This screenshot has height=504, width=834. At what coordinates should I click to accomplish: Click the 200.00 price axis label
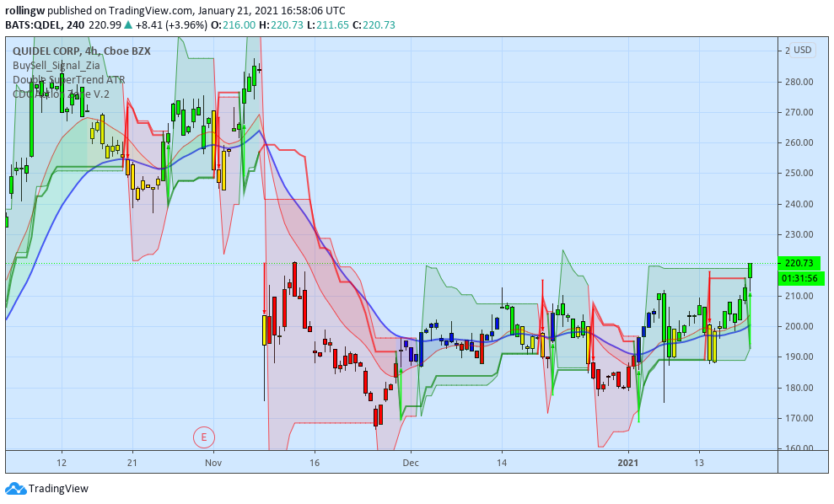[799, 326]
